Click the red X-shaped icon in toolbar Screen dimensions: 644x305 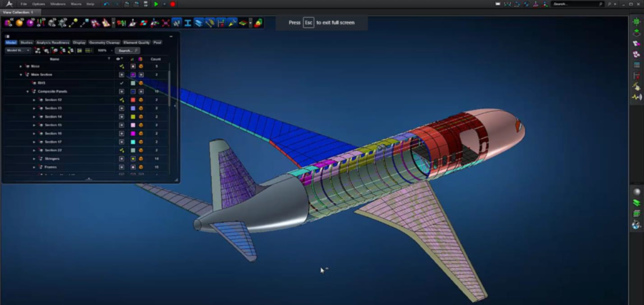point(166,23)
